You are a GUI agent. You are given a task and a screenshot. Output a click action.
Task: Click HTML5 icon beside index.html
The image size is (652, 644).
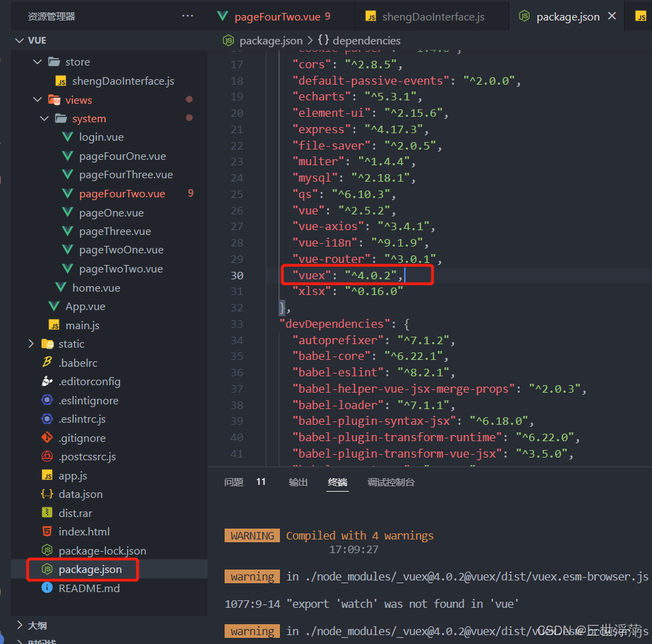(47, 531)
